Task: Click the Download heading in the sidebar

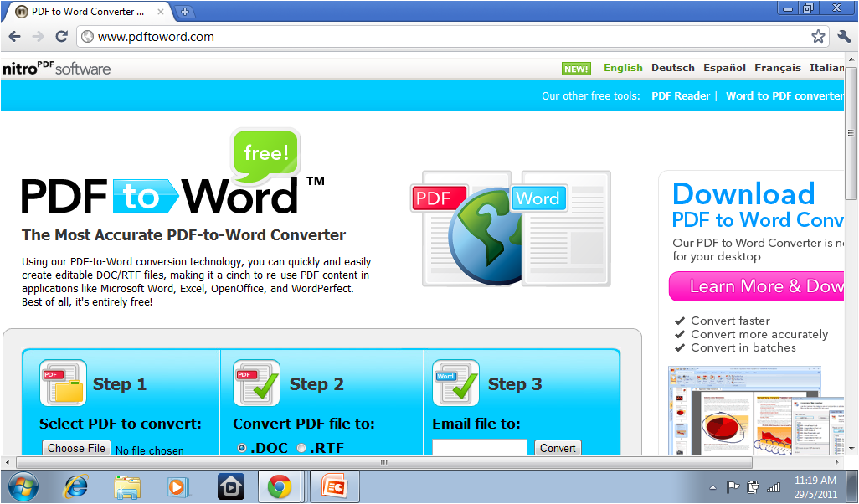Action: tap(743, 194)
